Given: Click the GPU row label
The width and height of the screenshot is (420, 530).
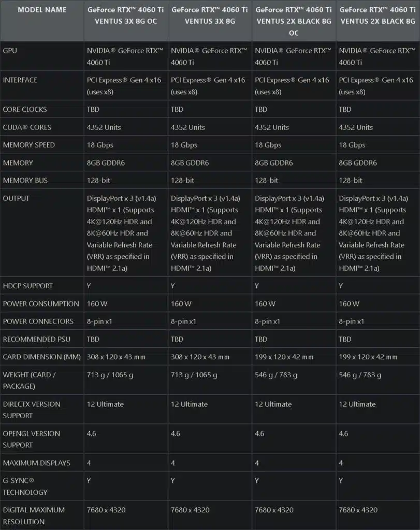Looking at the screenshot, I should click(x=10, y=51).
